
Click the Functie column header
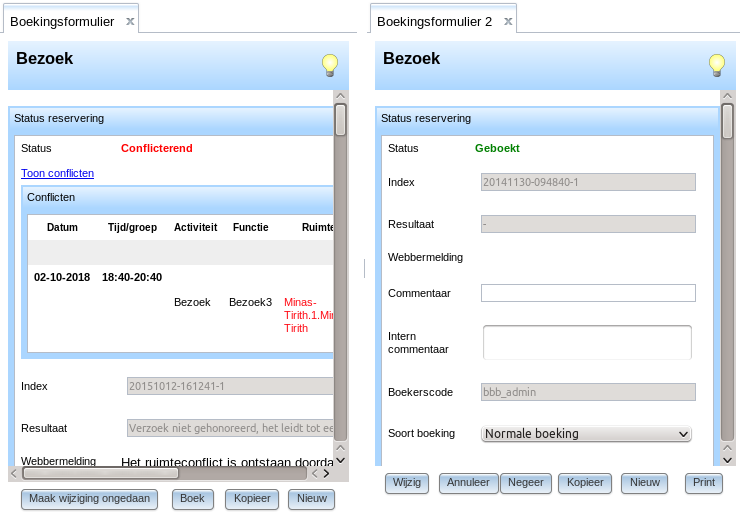[251, 228]
